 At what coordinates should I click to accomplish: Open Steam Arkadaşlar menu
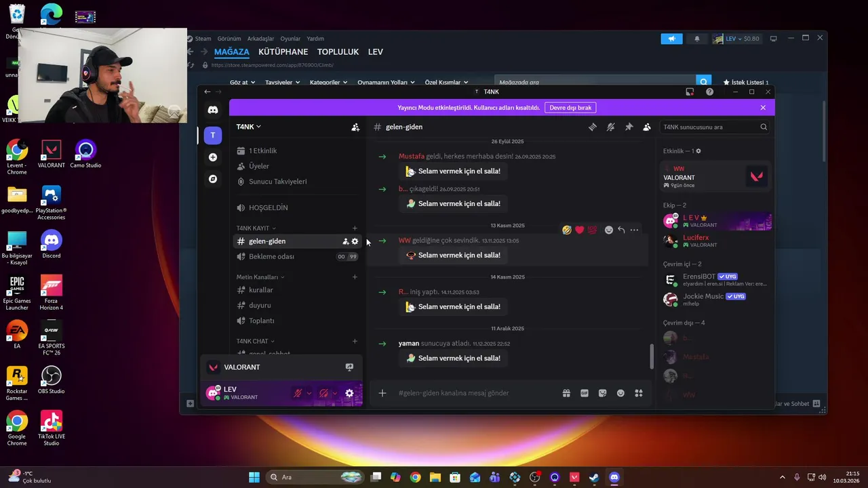(x=261, y=39)
